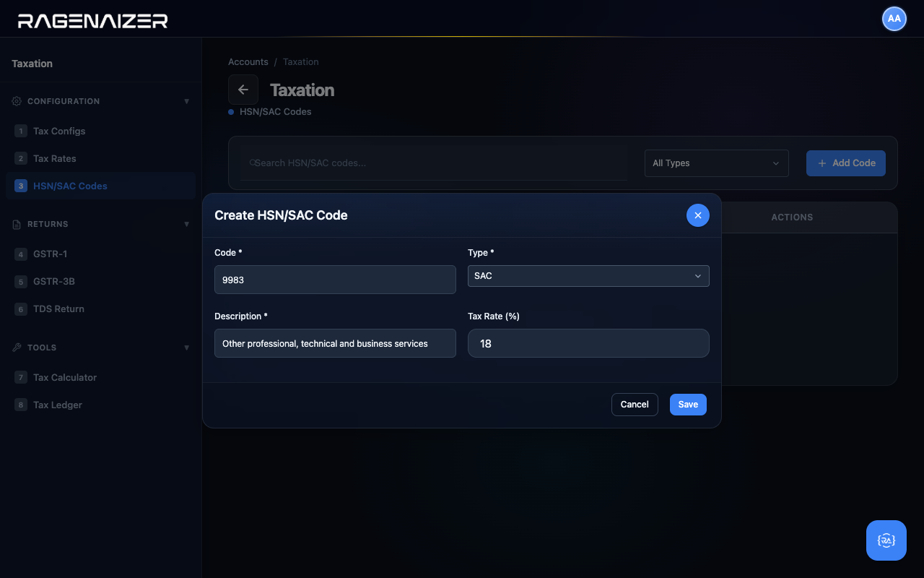
Task: Collapse the Returns section arrow
Action: pyautogui.click(x=186, y=224)
